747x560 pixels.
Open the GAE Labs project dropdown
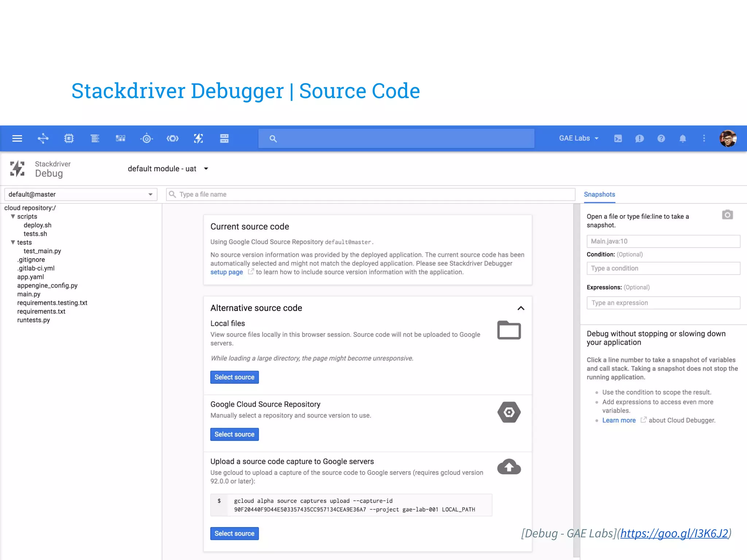click(578, 139)
